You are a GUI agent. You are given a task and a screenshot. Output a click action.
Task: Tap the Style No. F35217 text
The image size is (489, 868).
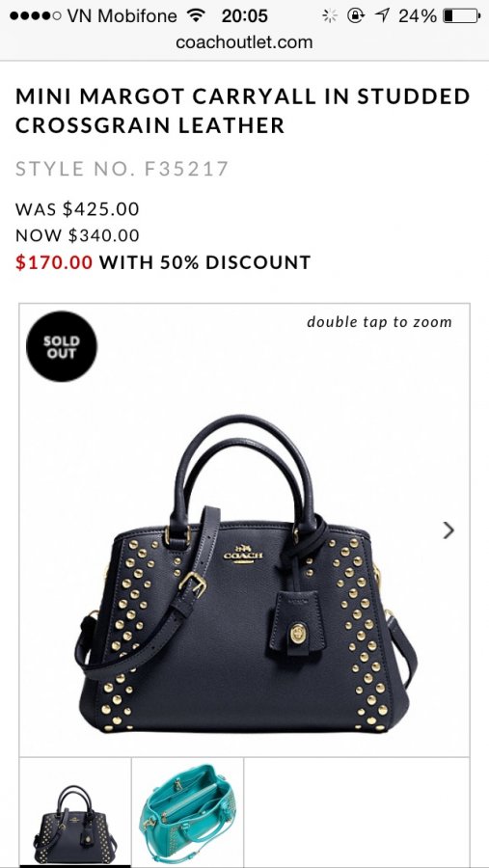pos(122,168)
